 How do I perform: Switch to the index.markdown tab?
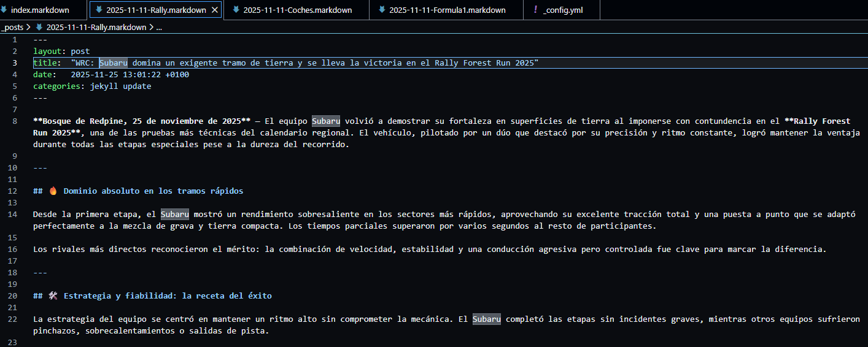click(x=41, y=10)
